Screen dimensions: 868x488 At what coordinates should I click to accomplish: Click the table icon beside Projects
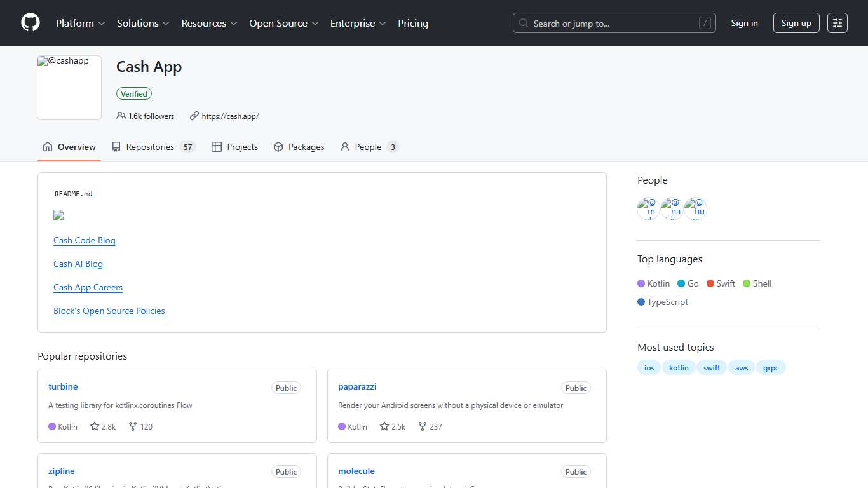215,146
